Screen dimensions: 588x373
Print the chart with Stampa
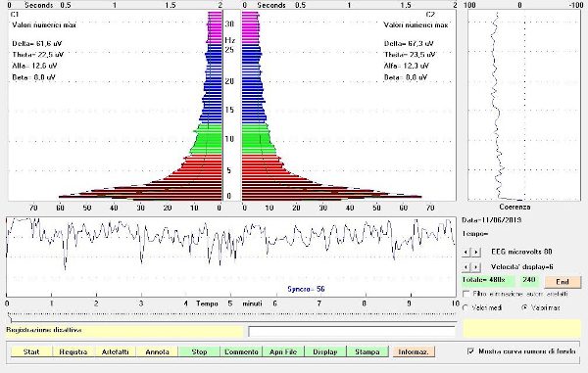click(367, 351)
